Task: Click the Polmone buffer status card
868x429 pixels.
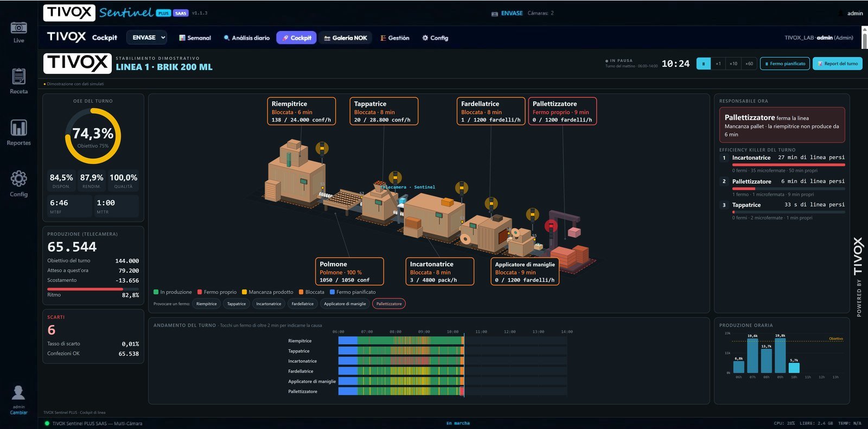Action: [349, 272]
